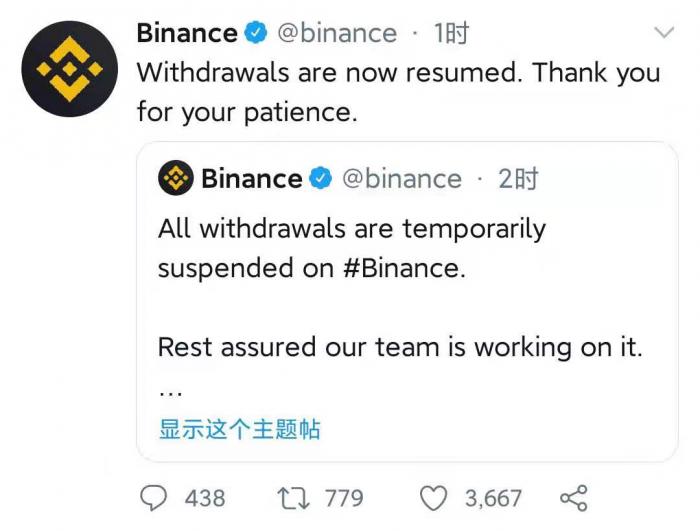Image resolution: width=700 pixels, height=531 pixels.
Task: Click the verified badge in quoted tweet
Action: coord(320,179)
